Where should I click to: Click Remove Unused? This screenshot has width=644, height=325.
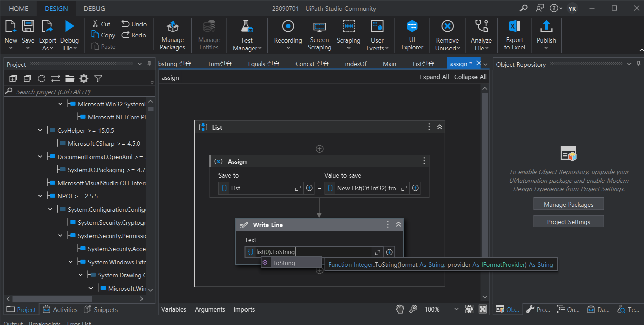(x=447, y=35)
